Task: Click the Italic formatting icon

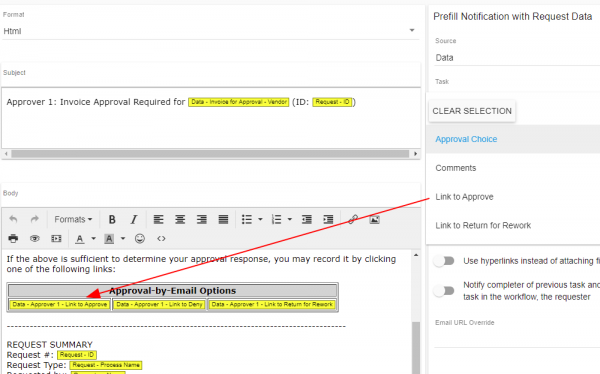Action: 134,219
